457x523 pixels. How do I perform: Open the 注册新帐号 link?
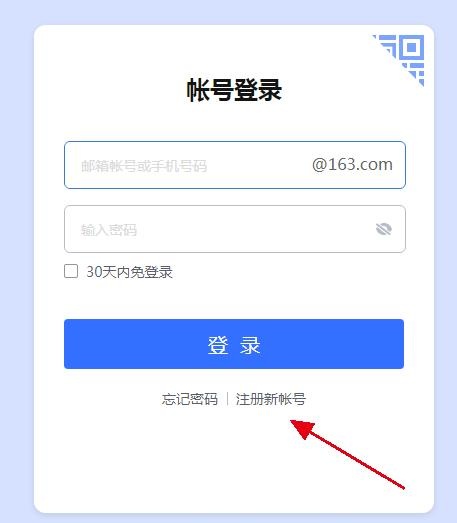point(271,399)
